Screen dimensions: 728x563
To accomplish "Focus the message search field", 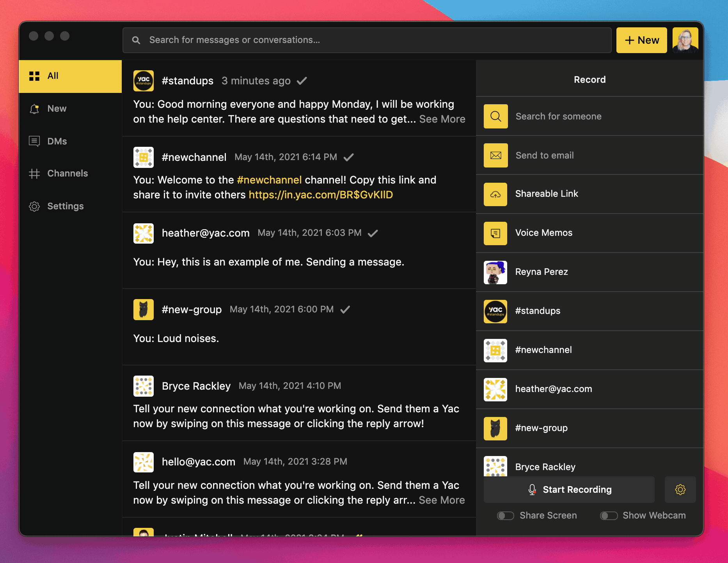I will click(367, 40).
